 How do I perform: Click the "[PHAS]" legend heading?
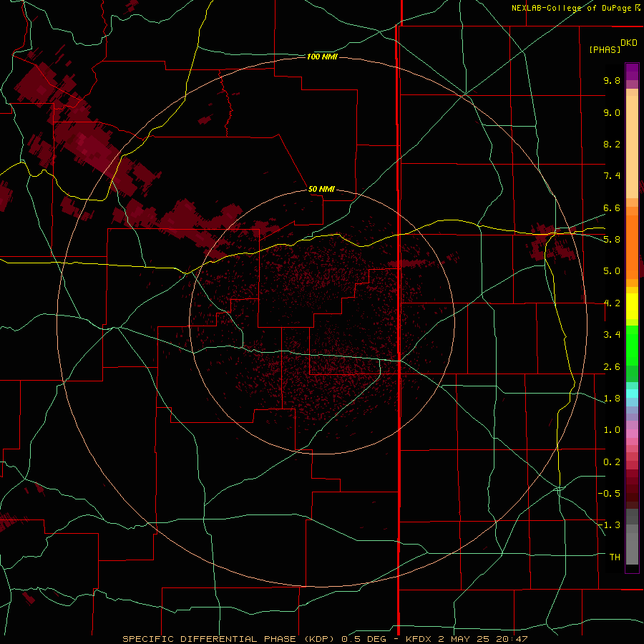pyautogui.click(x=605, y=50)
